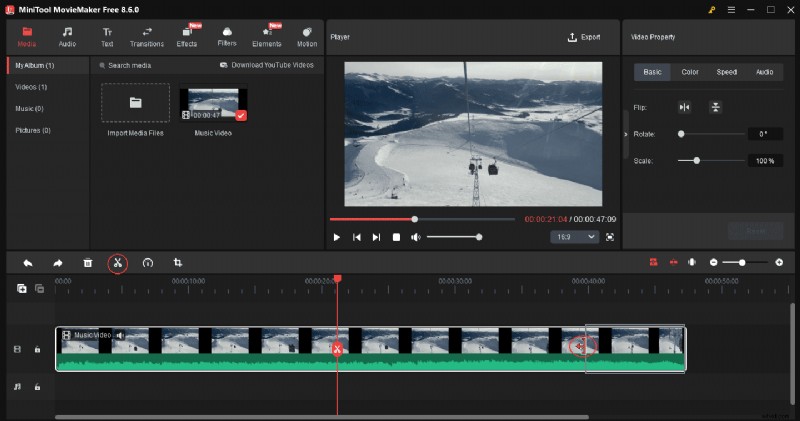Zoom out the timeline with the minus button
800x421 pixels.
(713, 262)
